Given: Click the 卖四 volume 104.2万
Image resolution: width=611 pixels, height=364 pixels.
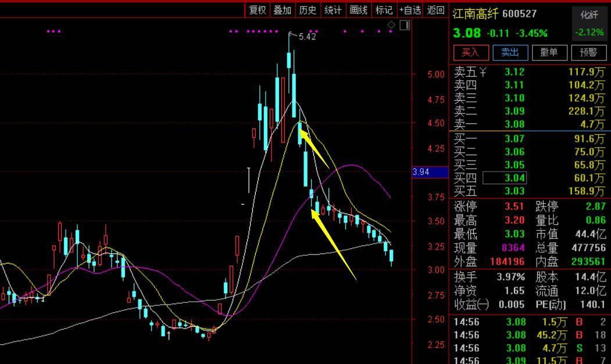Looking at the screenshot, I should tap(587, 85).
